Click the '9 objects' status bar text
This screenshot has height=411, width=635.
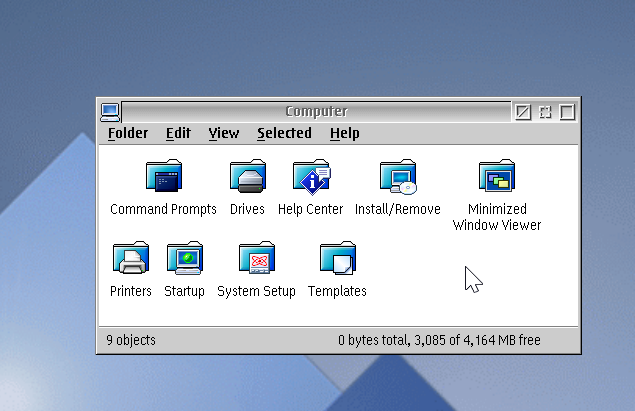131,340
